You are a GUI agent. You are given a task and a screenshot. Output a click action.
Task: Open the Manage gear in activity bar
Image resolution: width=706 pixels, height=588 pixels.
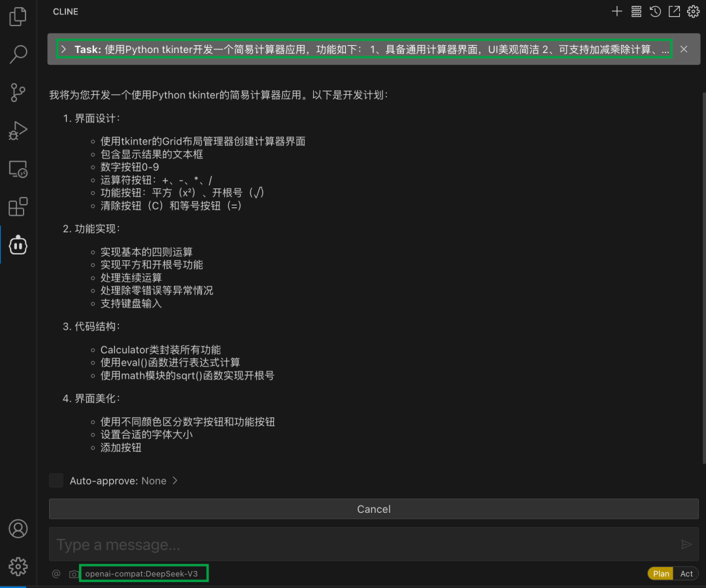(x=18, y=566)
